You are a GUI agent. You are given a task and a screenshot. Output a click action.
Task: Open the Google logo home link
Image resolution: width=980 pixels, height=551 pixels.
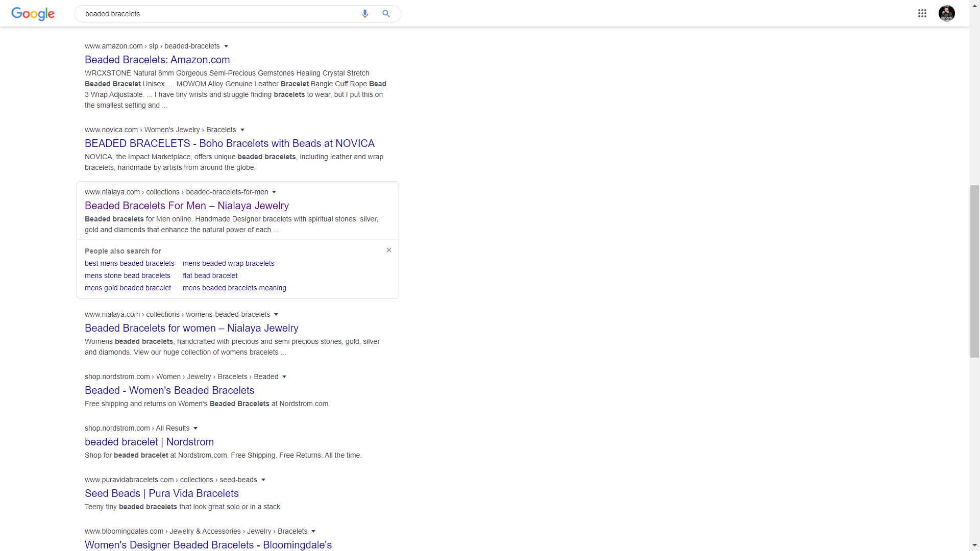tap(33, 14)
